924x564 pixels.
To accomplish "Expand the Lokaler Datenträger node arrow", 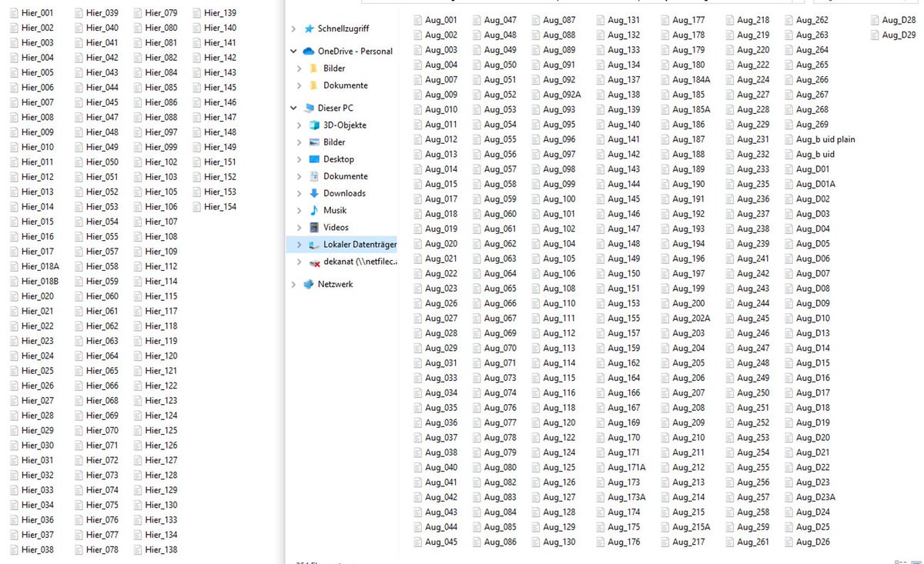I will click(x=300, y=245).
